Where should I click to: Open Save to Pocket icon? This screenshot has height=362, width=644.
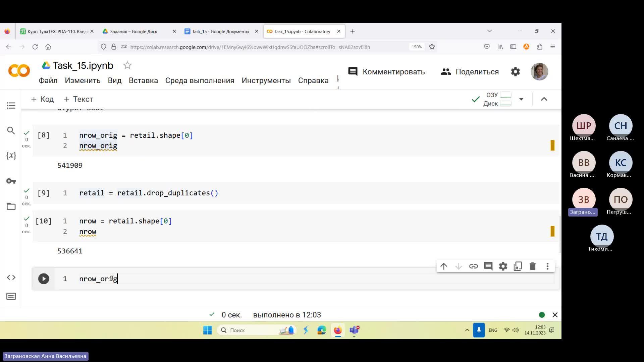click(487, 47)
